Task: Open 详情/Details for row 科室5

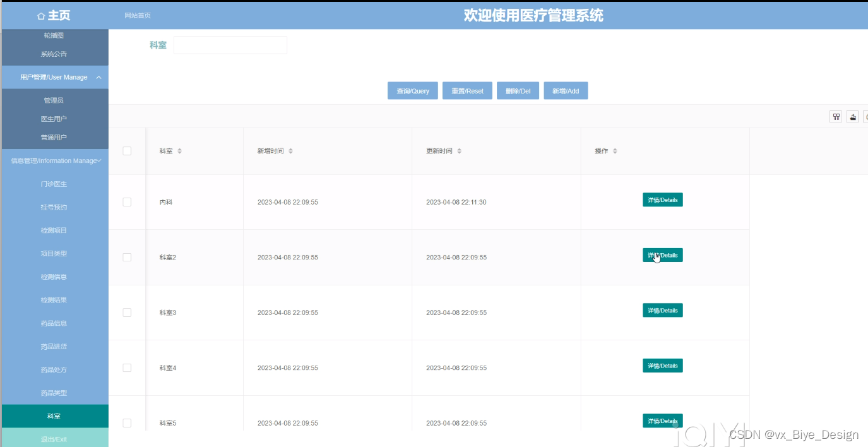Action: pyautogui.click(x=663, y=421)
